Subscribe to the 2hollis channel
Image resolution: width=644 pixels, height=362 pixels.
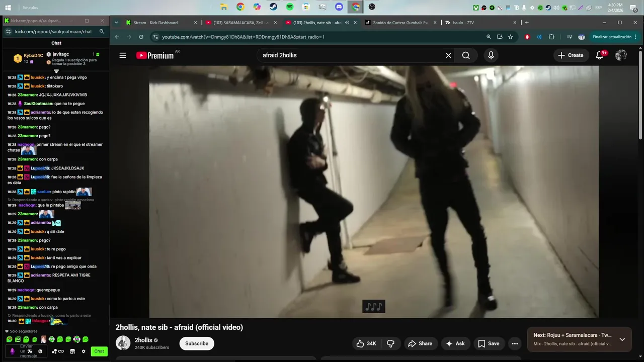197,343
